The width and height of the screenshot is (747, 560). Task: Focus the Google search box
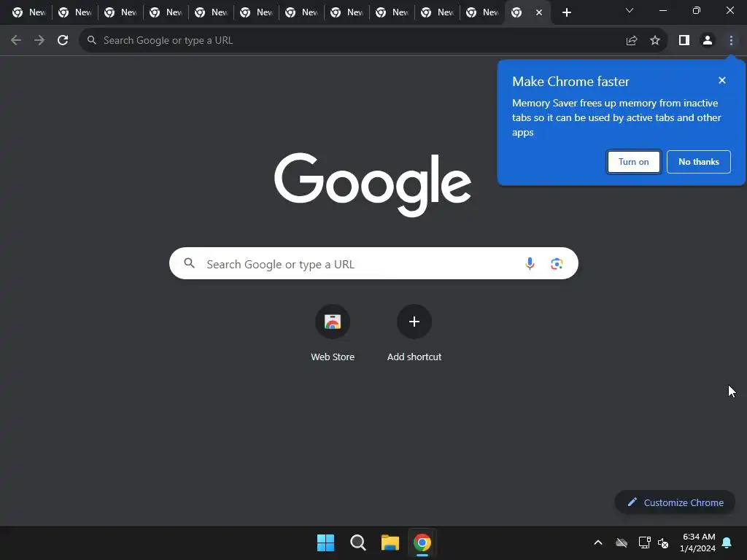pyautogui.click(x=373, y=263)
